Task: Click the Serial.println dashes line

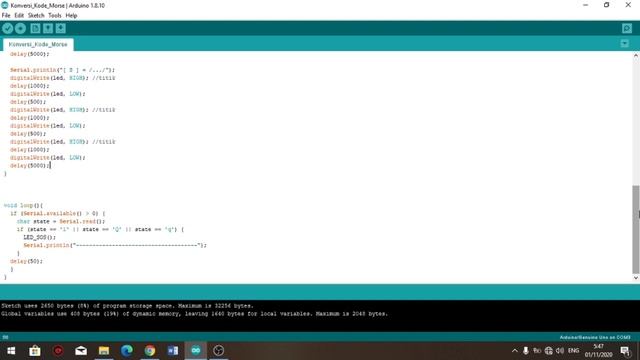Action: point(115,245)
